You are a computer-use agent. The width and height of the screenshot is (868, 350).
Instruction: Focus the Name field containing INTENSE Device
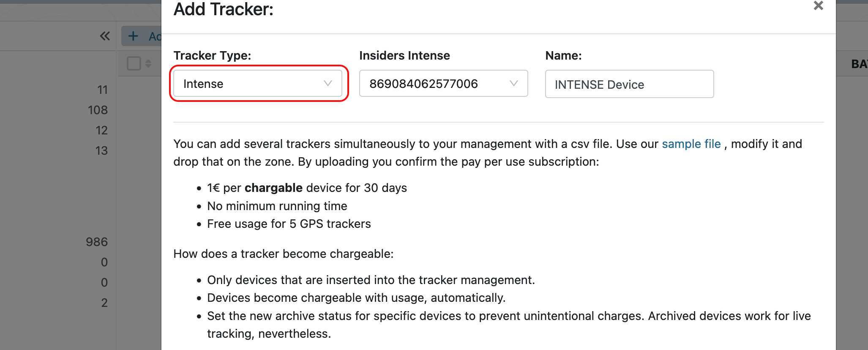(629, 85)
